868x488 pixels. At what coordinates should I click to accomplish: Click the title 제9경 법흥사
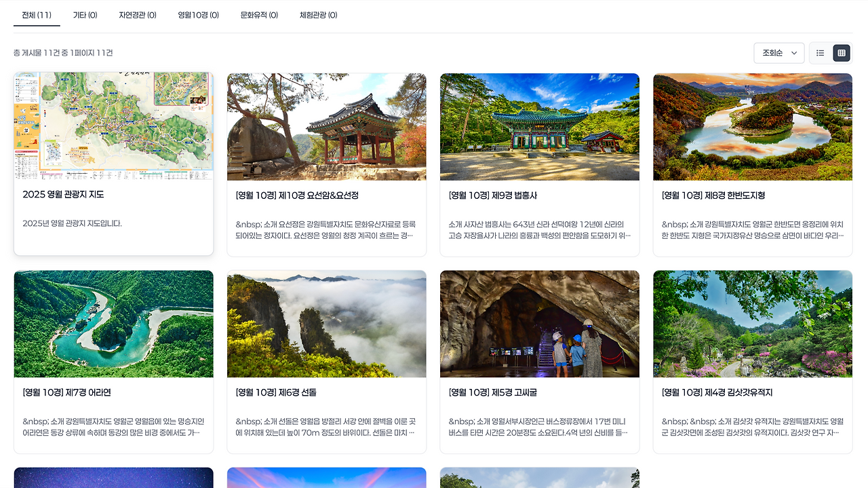coord(493,195)
